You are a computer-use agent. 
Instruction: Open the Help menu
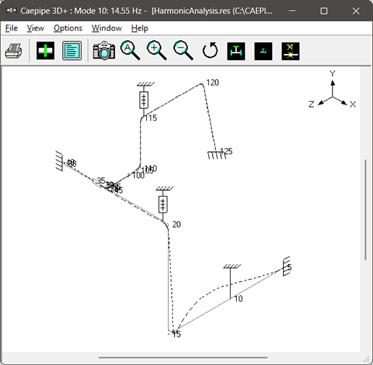coord(140,28)
